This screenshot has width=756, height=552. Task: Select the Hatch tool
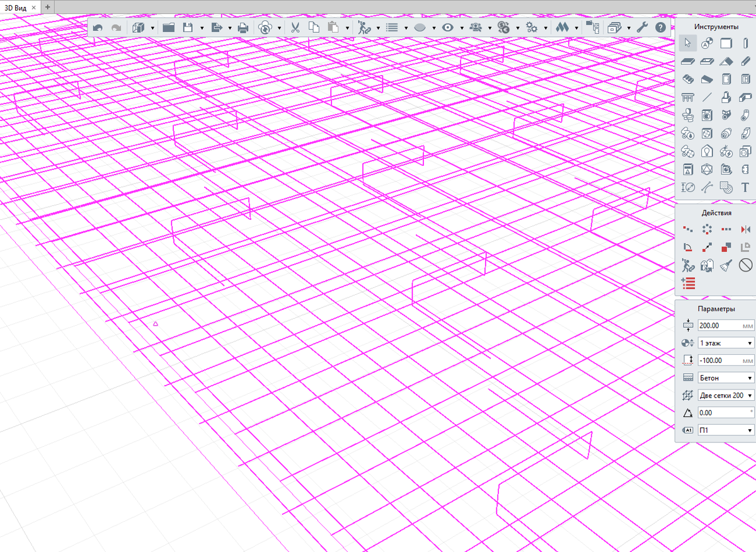726,187
